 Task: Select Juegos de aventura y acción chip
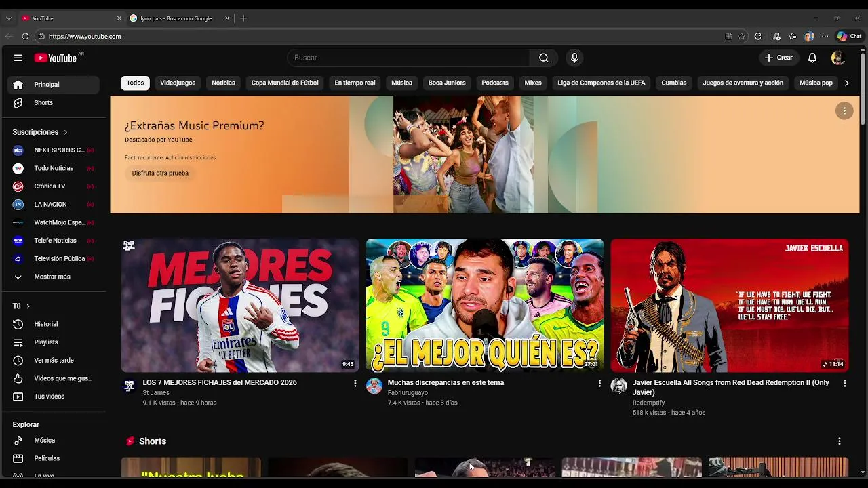click(x=743, y=83)
